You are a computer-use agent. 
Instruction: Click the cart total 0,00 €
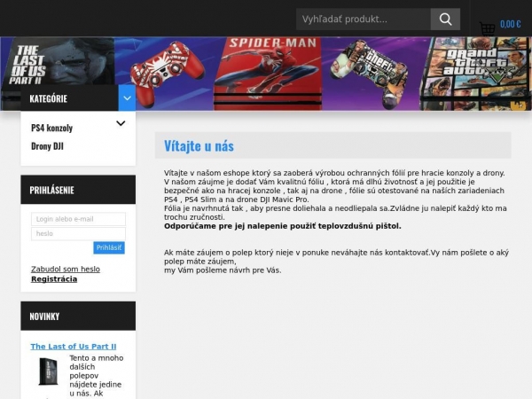511,25
